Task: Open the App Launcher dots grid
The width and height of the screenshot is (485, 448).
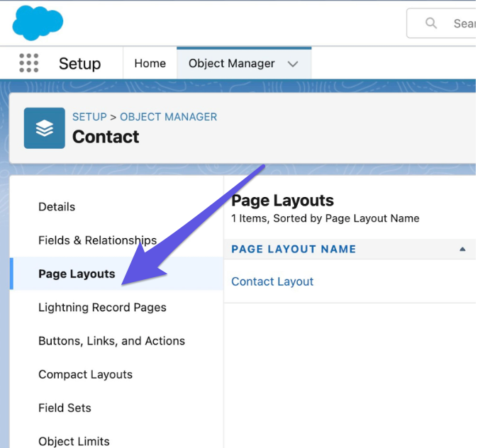Action: point(28,63)
